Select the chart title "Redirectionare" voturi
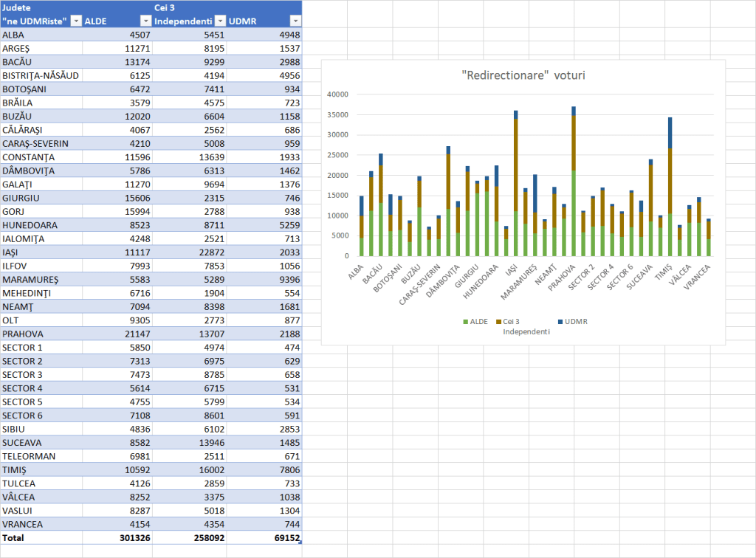 pos(523,75)
